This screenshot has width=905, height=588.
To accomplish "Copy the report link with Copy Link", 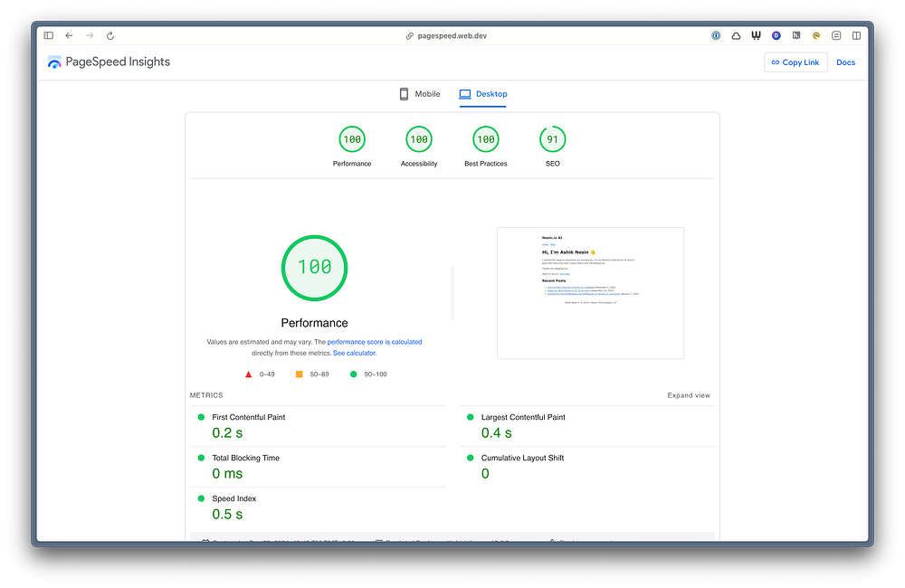I will tap(795, 62).
